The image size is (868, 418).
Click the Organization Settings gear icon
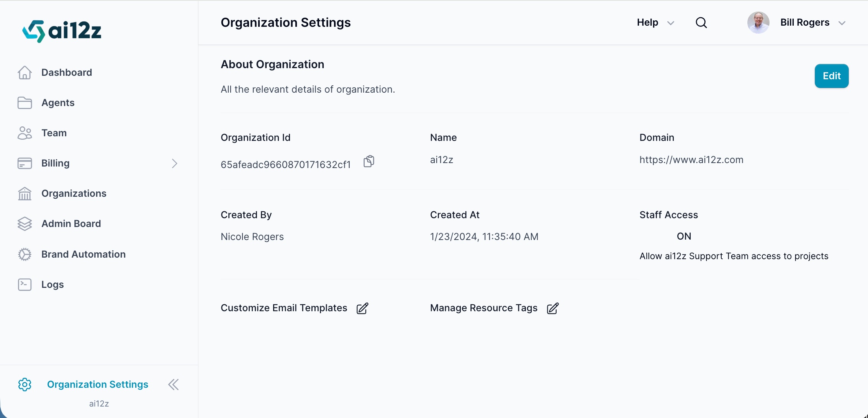[25, 384]
